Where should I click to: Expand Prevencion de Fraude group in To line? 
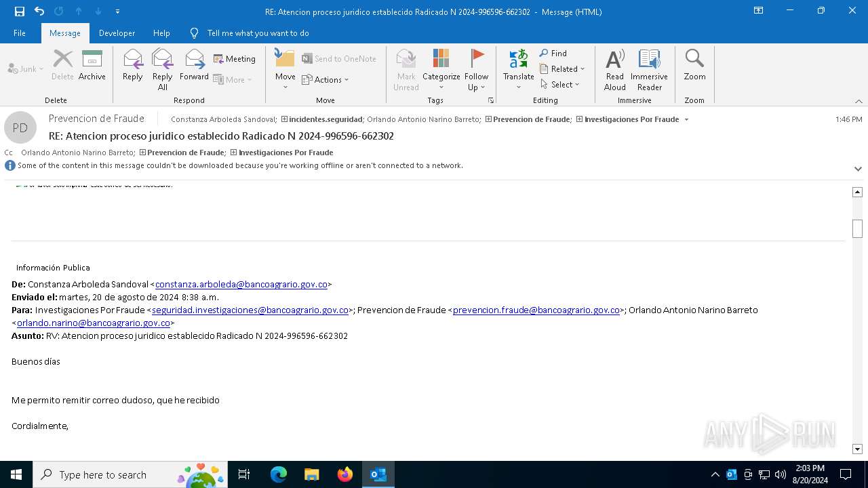tap(488, 119)
